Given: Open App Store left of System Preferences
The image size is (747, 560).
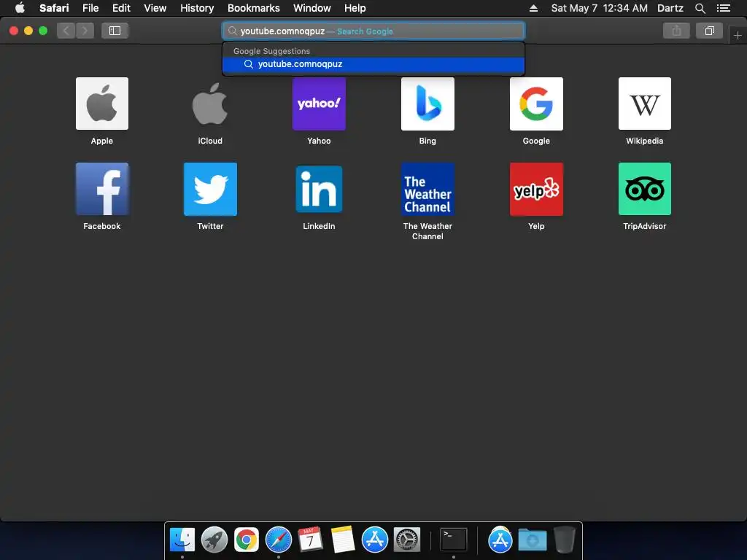Looking at the screenshot, I should 374,540.
